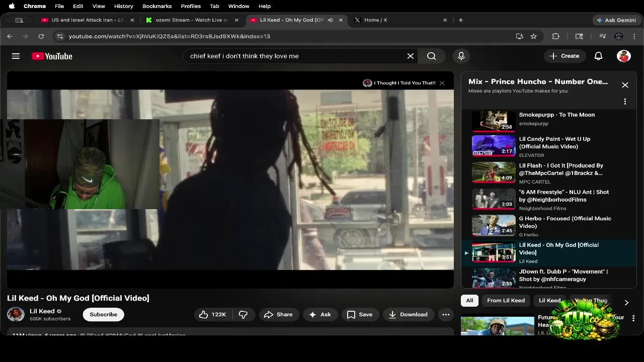Image resolution: width=644 pixels, height=362 pixels.
Task: Play Lil Flash - I Got It
Action: 548,173
